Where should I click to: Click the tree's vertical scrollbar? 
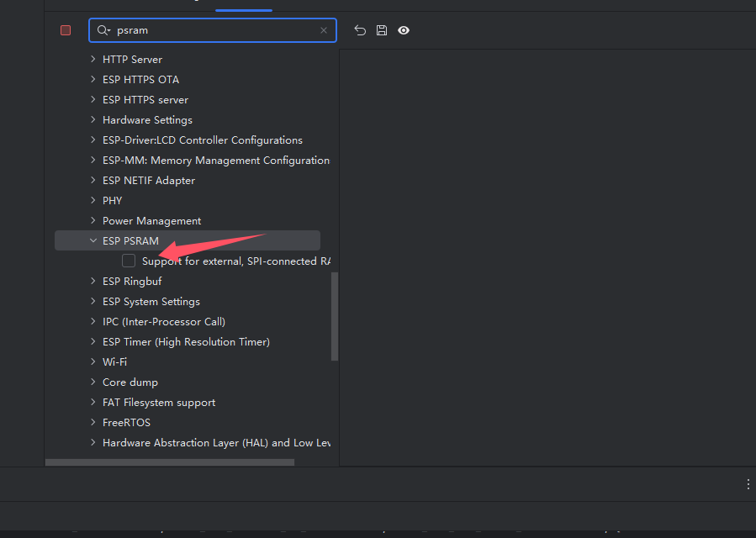point(335,315)
